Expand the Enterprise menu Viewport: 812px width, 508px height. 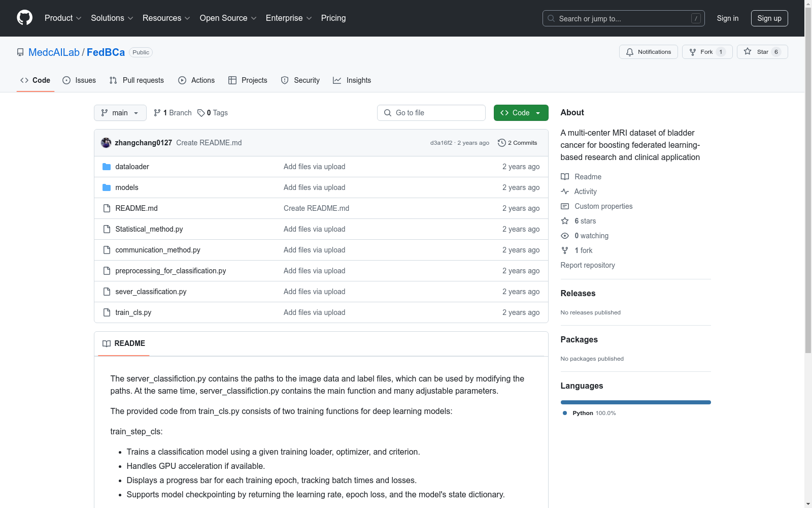[x=289, y=18]
